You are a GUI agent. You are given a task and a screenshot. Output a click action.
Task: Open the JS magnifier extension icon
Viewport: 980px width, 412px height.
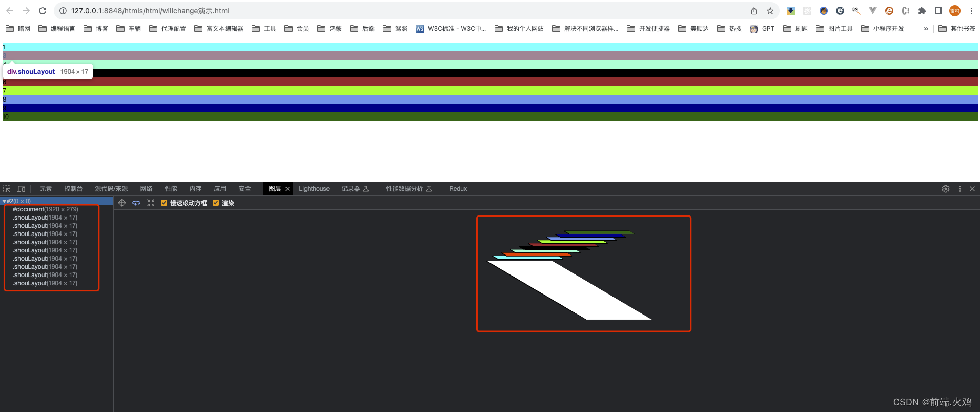point(856,11)
